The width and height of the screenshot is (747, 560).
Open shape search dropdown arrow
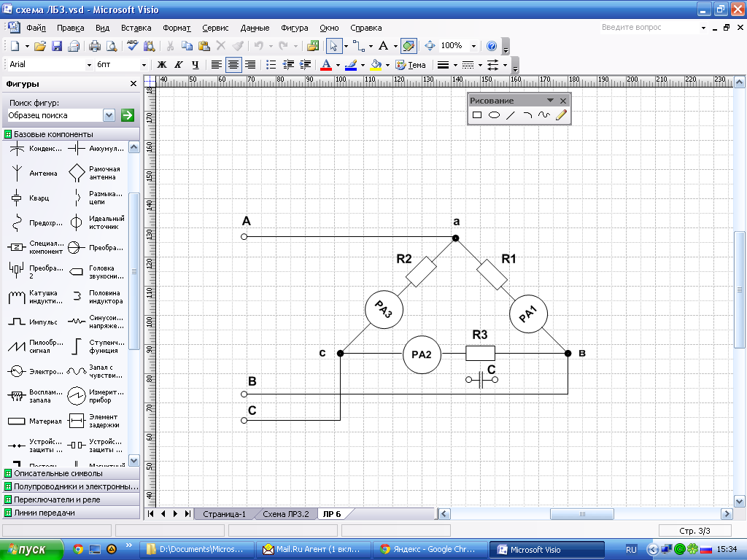[x=109, y=115]
